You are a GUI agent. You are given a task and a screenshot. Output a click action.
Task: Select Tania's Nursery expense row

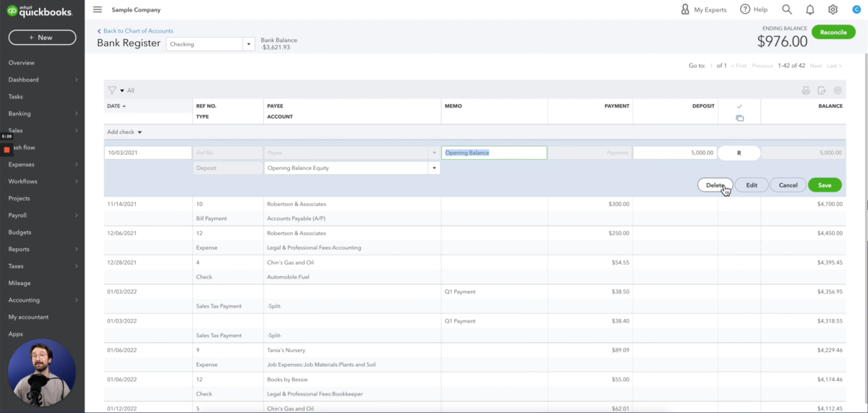474,357
